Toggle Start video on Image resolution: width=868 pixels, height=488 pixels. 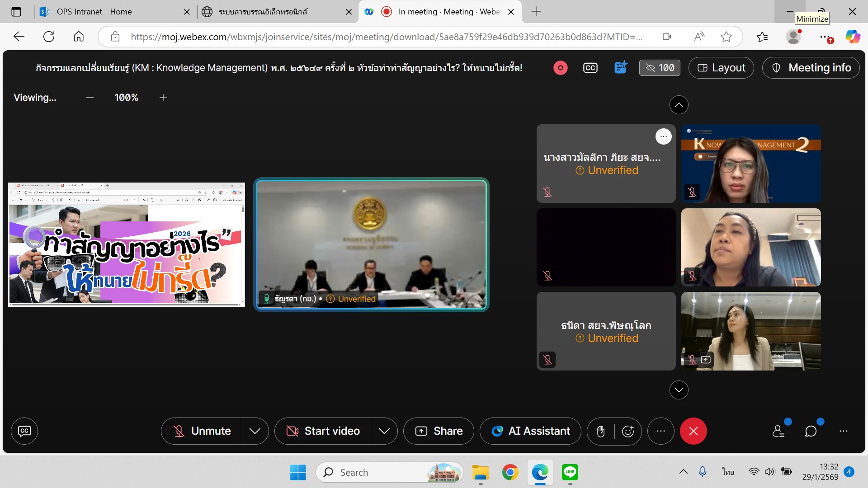(323, 432)
